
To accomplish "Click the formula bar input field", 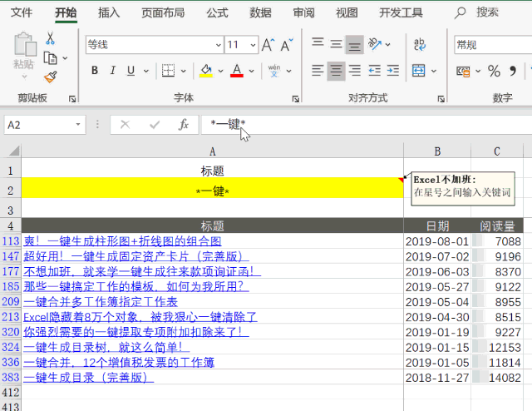I will point(367,125).
